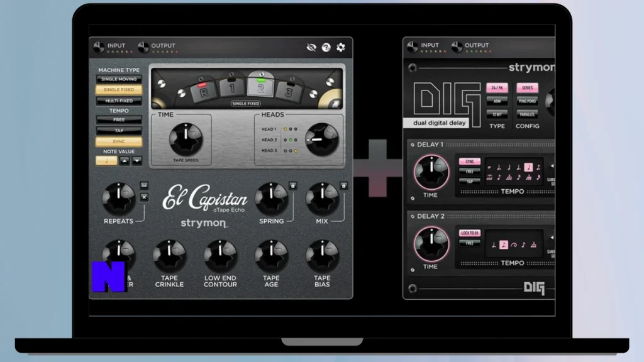Set El Capistan tempo to SYNC
The height and width of the screenshot is (362, 644).
click(119, 141)
